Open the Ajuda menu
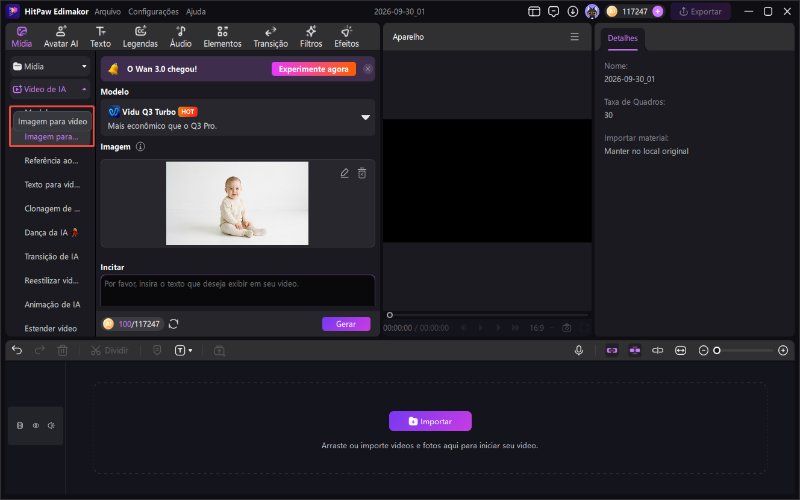This screenshot has width=800, height=500. 196,11
